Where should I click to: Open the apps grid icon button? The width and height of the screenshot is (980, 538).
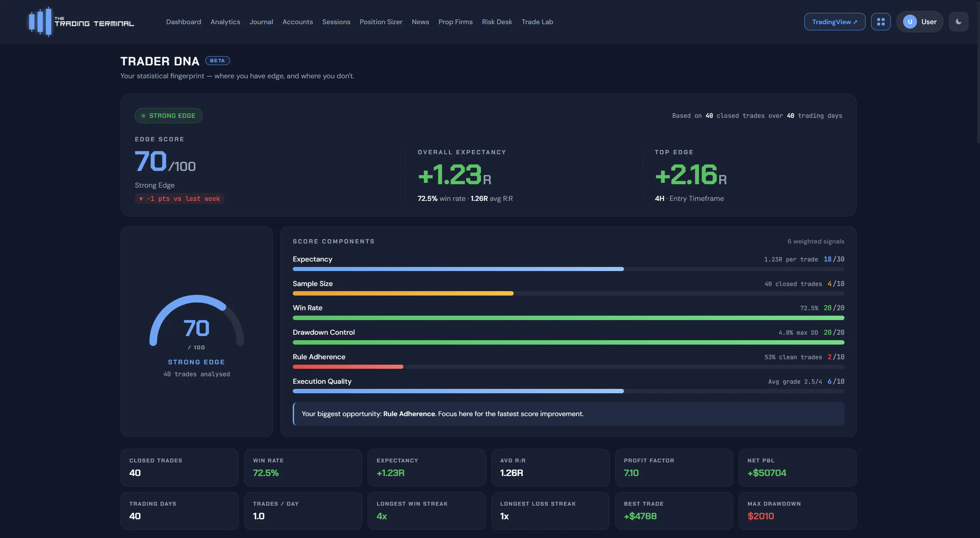coord(881,22)
